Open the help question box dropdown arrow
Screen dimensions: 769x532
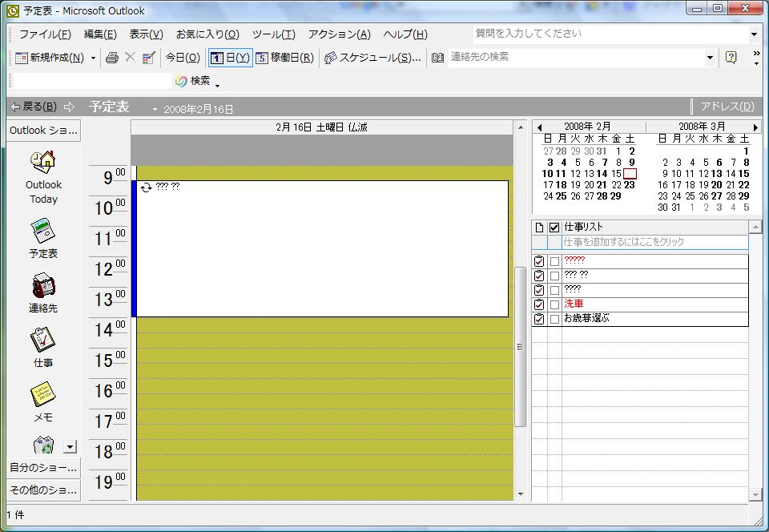click(755, 34)
